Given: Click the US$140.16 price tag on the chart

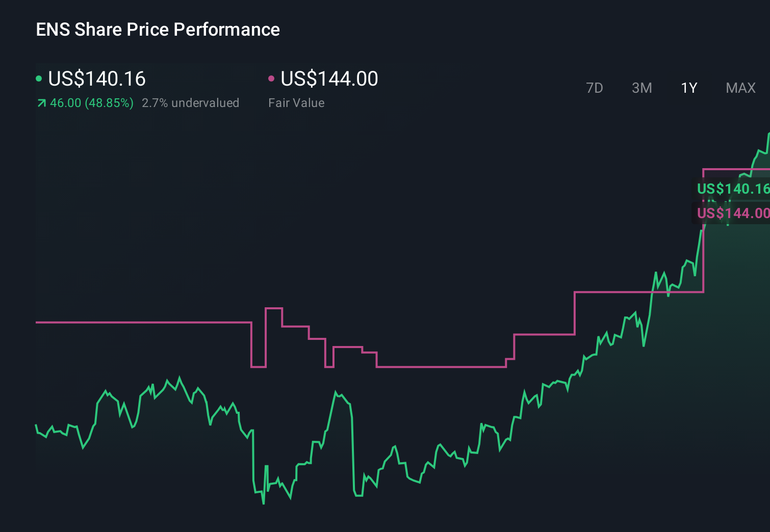Looking at the screenshot, I should pyautogui.click(x=732, y=189).
